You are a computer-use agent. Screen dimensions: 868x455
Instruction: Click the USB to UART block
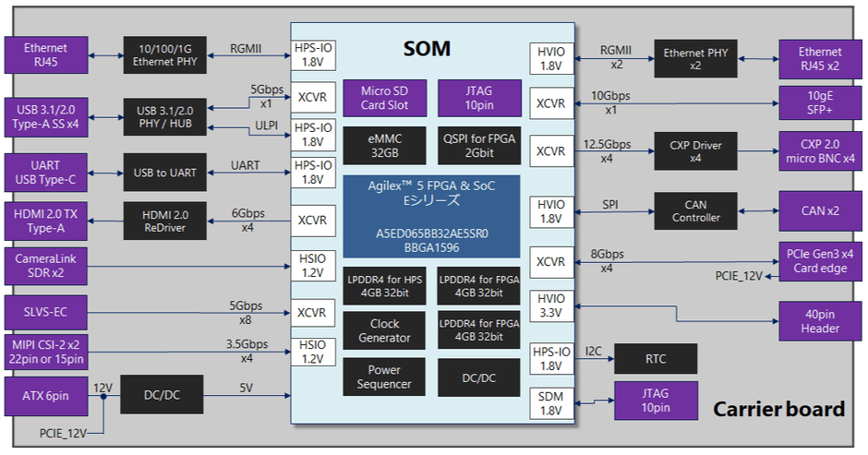(x=165, y=173)
